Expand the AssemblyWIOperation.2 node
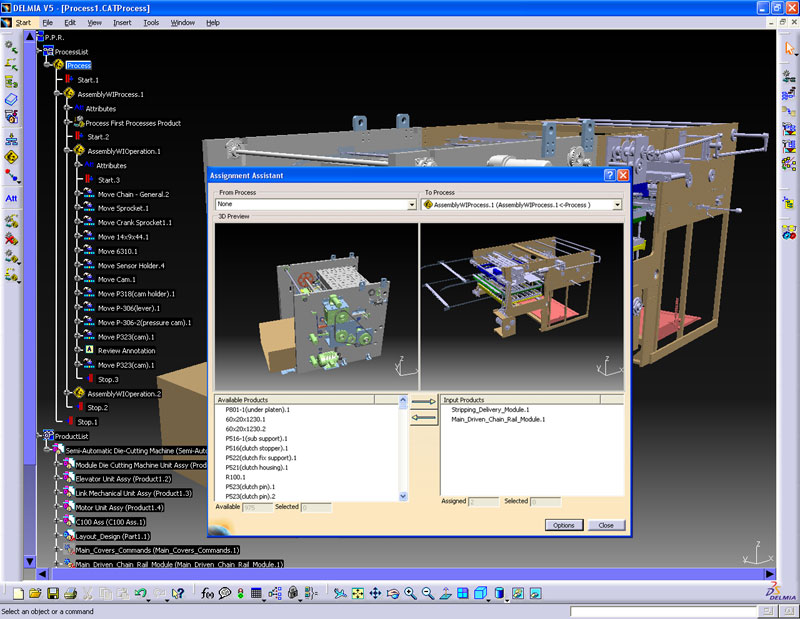Viewport: 800px width, 619px height. [67, 393]
